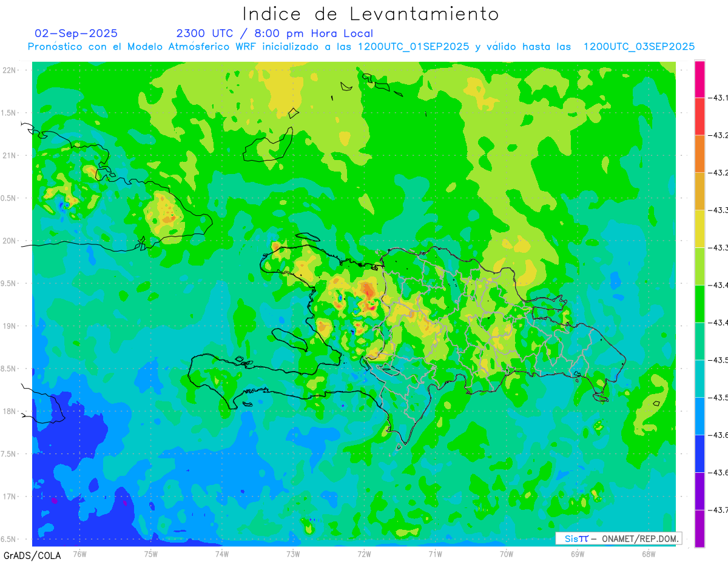Select the '-43.1' colorbar value
The width and height of the screenshot is (728, 562).
click(x=720, y=98)
